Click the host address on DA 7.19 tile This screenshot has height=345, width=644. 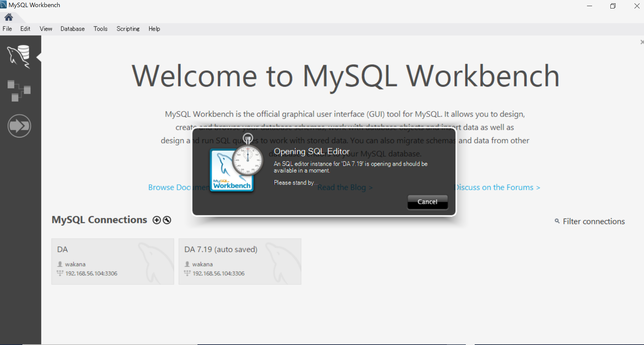pyautogui.click(x=219, y=273)
